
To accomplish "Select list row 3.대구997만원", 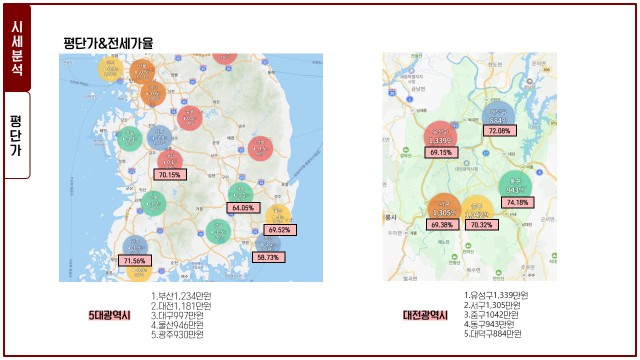I will click(x=177, y=316).
